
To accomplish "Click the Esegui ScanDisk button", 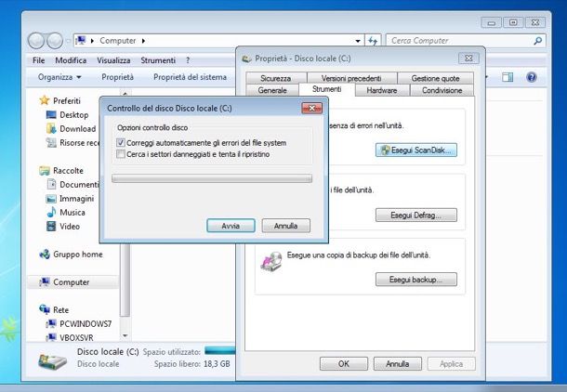I will click(x=416, y=150).
